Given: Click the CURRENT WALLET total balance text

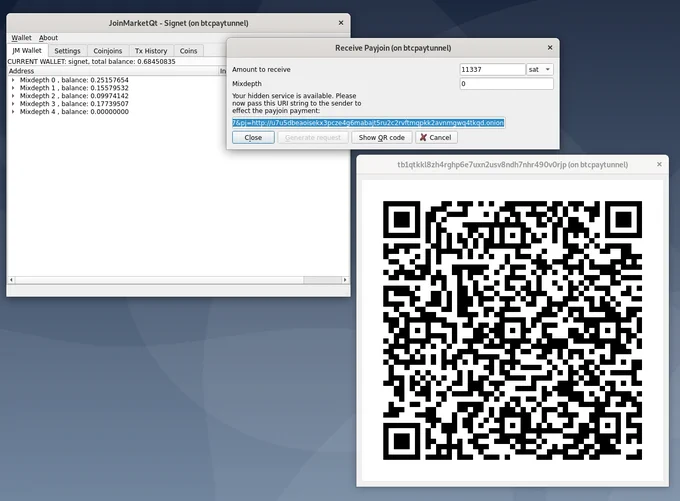Looking at the screenshot, I should (x=92, y=62).
